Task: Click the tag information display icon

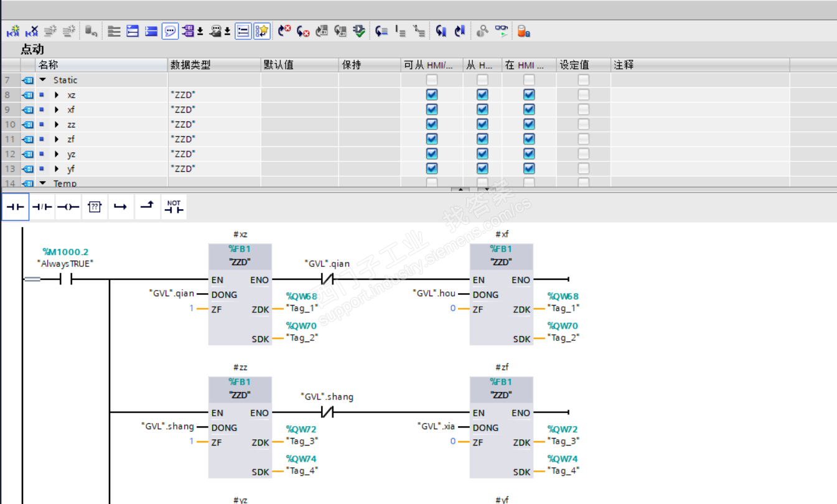Action: [215, 30]
